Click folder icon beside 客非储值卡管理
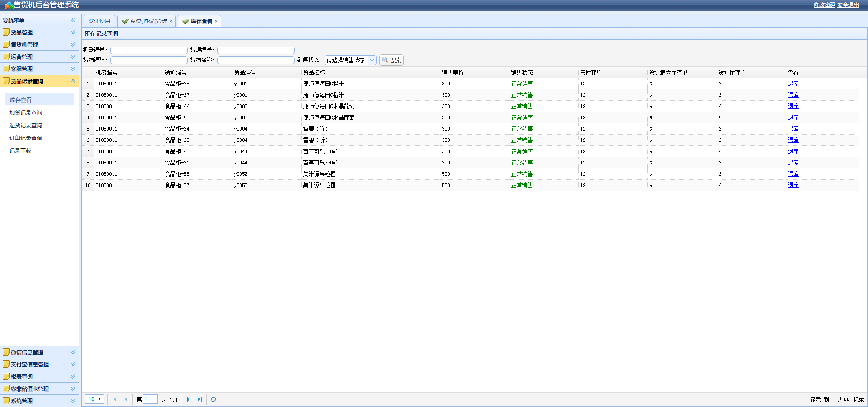 click(x=6, y=388)
